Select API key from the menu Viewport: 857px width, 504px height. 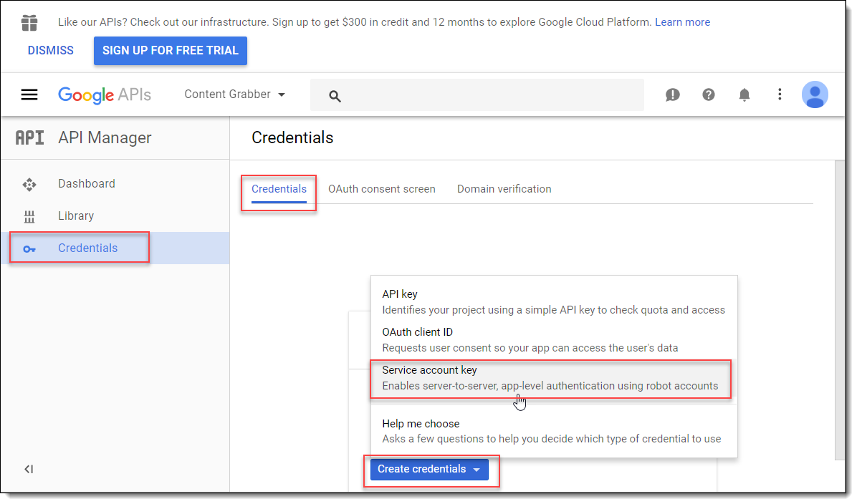(554, 302)
